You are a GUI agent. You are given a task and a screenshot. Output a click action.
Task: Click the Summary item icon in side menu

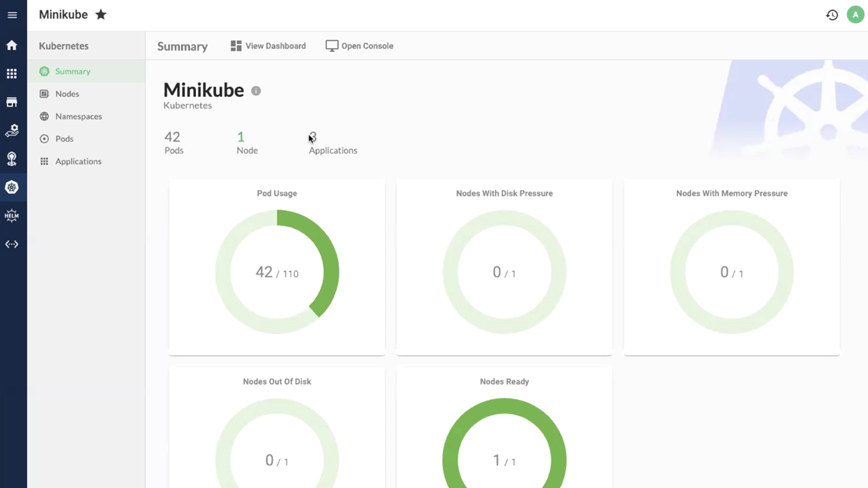pyautogui.click(x=44, y=71)
